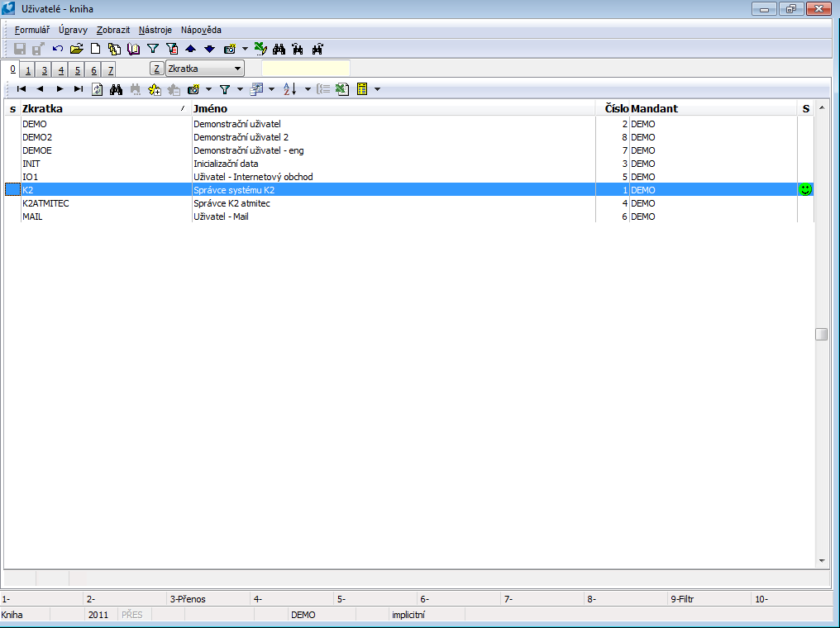Open dropdown arrow beside grid toolbar camera
This screenshot has width=840, height=628.
(209, 89)
